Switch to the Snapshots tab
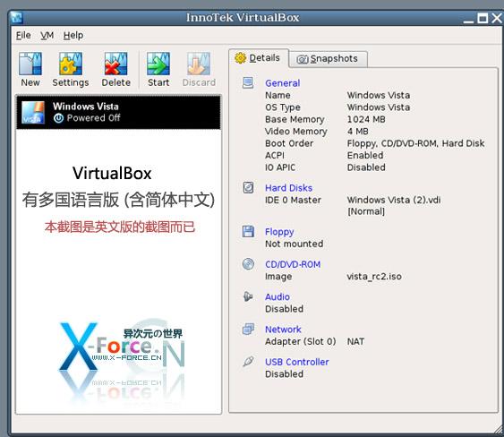This screenshot has width=504, height=437. tap(329, 59)
